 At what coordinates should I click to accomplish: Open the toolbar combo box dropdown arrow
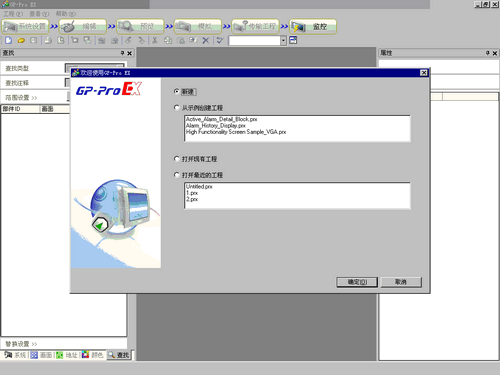[x=283, y=41]
